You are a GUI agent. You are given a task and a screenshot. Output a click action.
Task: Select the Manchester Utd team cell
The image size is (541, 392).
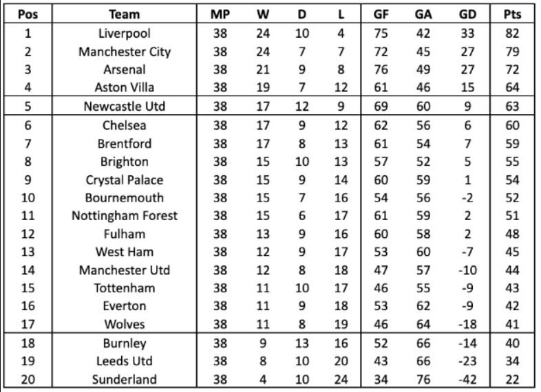[x=125, y=270]
